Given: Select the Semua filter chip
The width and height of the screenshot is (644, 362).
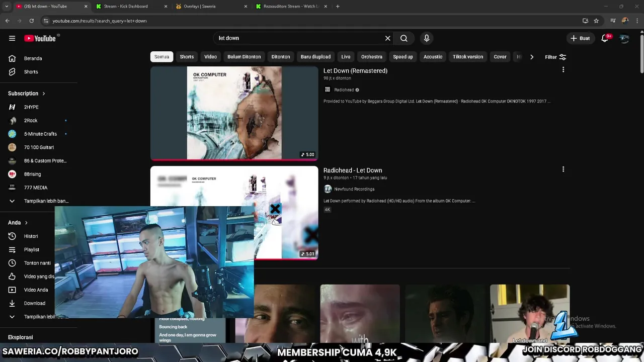Looking at the screenshot, I should pos(162,57).
